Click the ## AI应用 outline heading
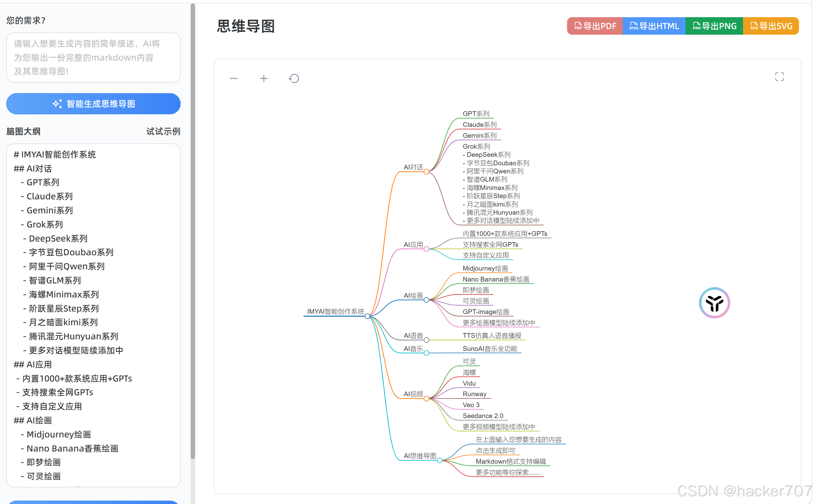814x504 pixels. (x=33, y=364)
